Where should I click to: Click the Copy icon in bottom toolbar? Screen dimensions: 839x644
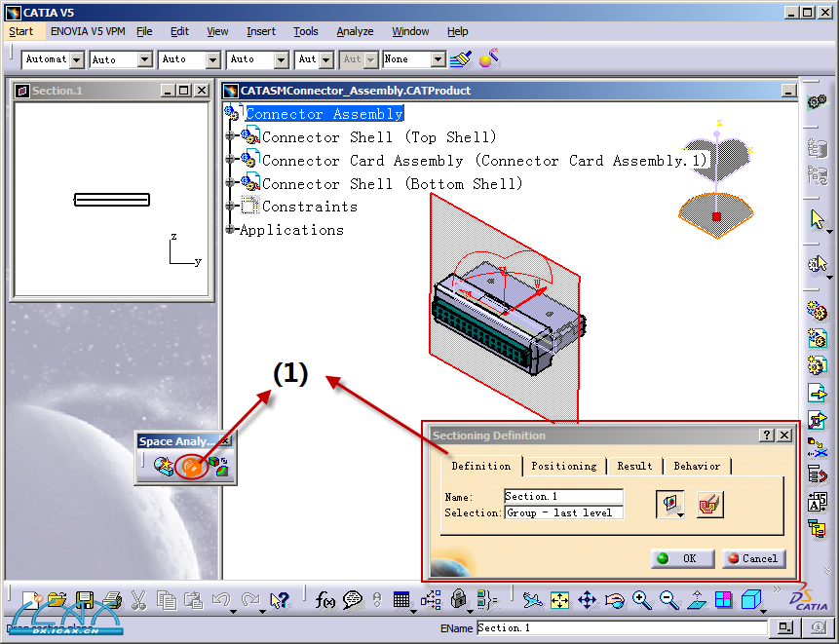(167, 600)
